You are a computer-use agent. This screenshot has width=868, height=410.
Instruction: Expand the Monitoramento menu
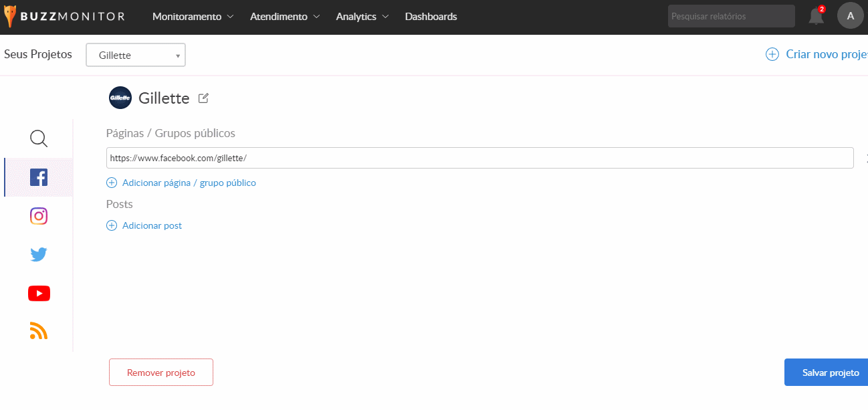pos(193,17)
